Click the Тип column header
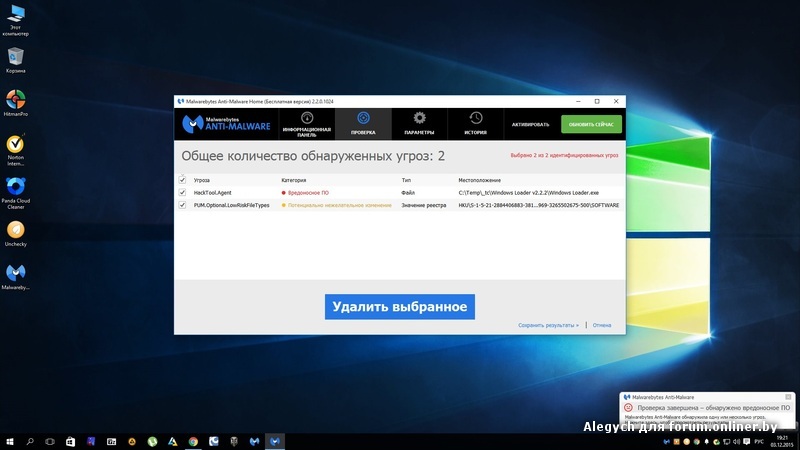The height and width of the screenshot is (450, 800). pos(406,180)
